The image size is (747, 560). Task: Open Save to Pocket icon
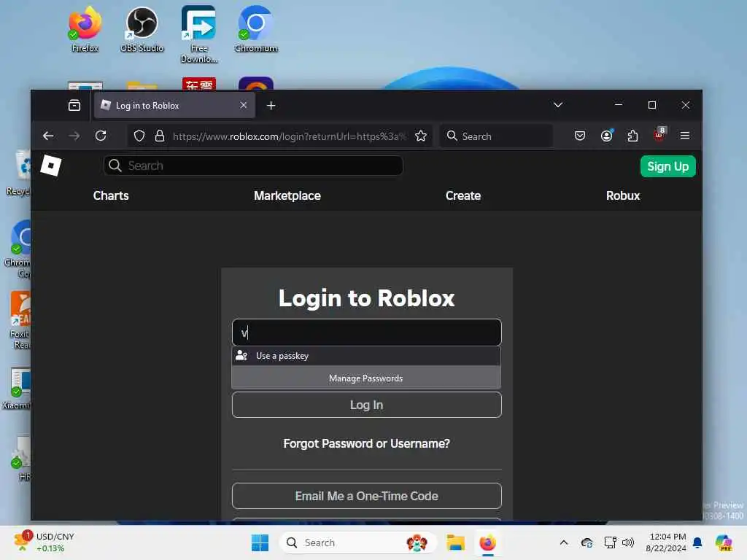coord(580,136)
